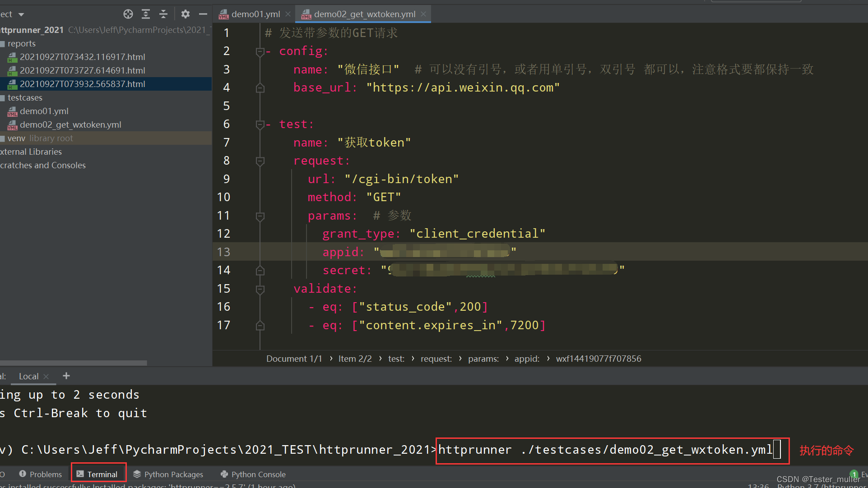
Task: Add a new terminal session with plus
Action: click(x=66, y=376)
